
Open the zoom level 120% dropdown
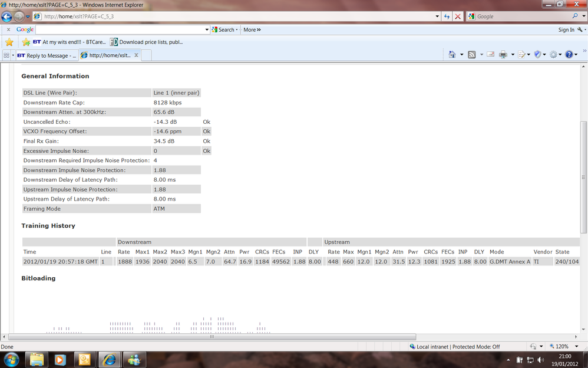[577, 347]
